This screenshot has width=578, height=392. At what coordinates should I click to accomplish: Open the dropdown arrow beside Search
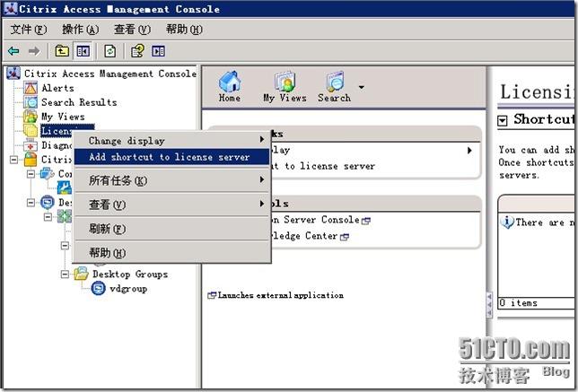(362, 87)
